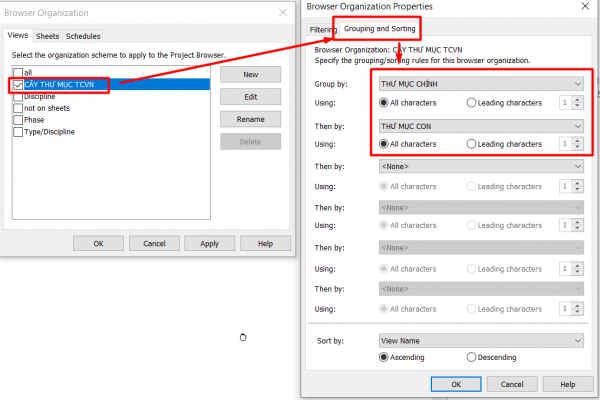Image resolution: width=600 pixels, height=400 pixels.
Task: Select Leading characters for Group by
Action: (x=472, y=103)
